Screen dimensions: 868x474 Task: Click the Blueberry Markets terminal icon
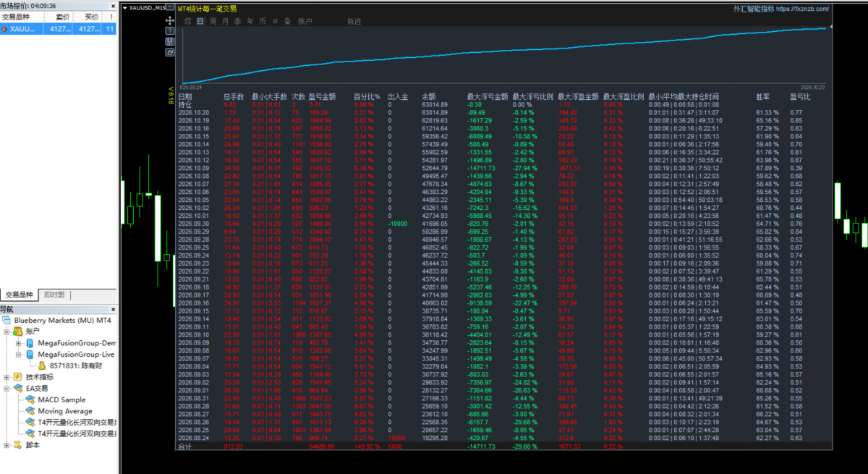(x=7, y=320)
